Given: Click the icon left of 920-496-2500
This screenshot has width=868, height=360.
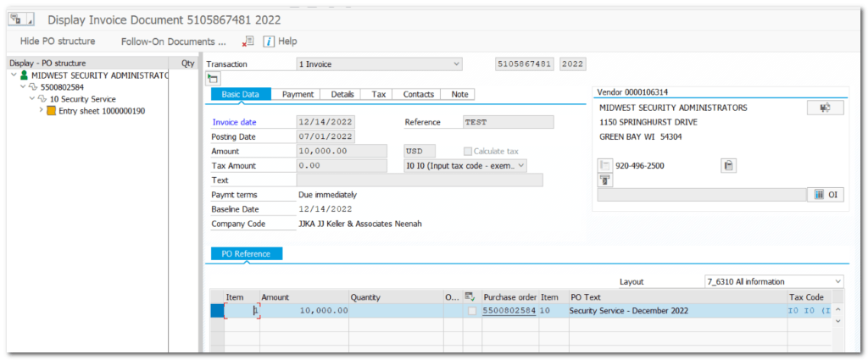Looking at the screenshot, I should 605,165.
